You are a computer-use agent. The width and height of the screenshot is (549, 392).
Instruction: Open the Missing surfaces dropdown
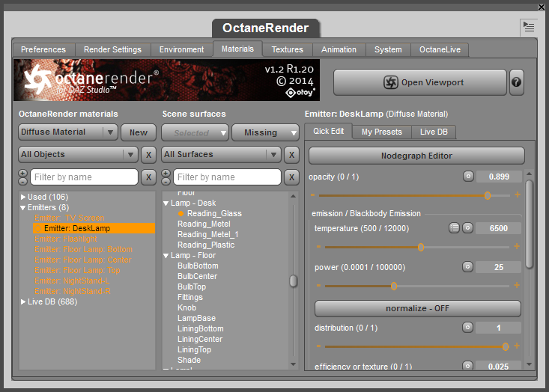(265, 133)
